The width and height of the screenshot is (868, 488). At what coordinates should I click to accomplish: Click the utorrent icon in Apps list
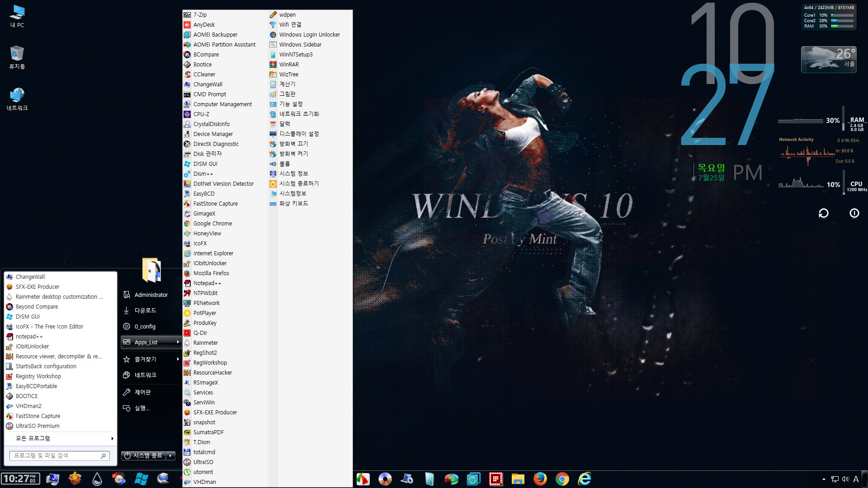[187, 472]
